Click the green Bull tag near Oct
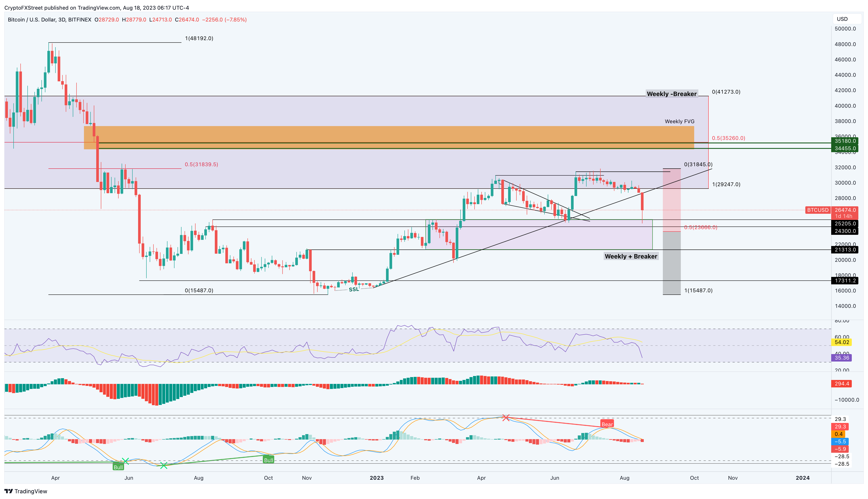868x499 pixels. point(268,460)
